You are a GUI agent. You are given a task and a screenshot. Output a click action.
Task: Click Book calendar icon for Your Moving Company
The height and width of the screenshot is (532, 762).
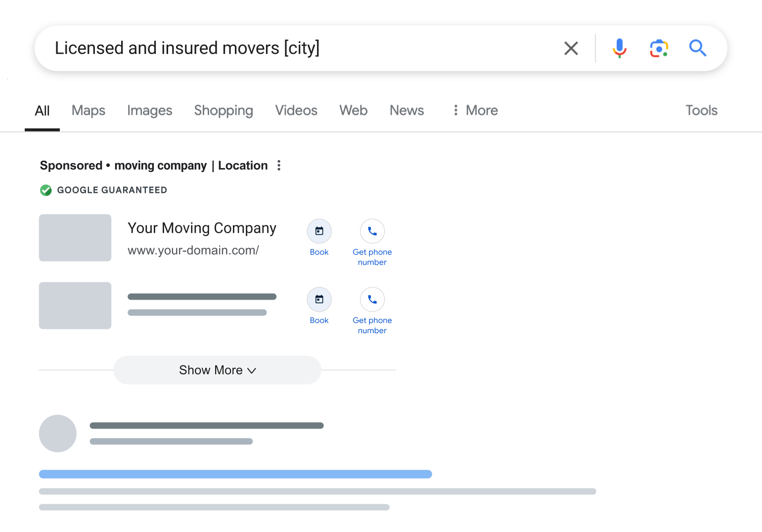(x=319, y=231)
